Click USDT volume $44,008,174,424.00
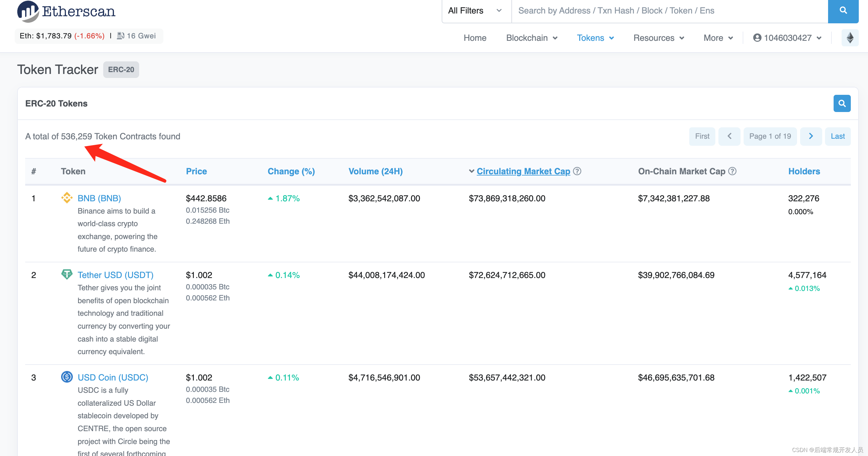 pos(386,275)
